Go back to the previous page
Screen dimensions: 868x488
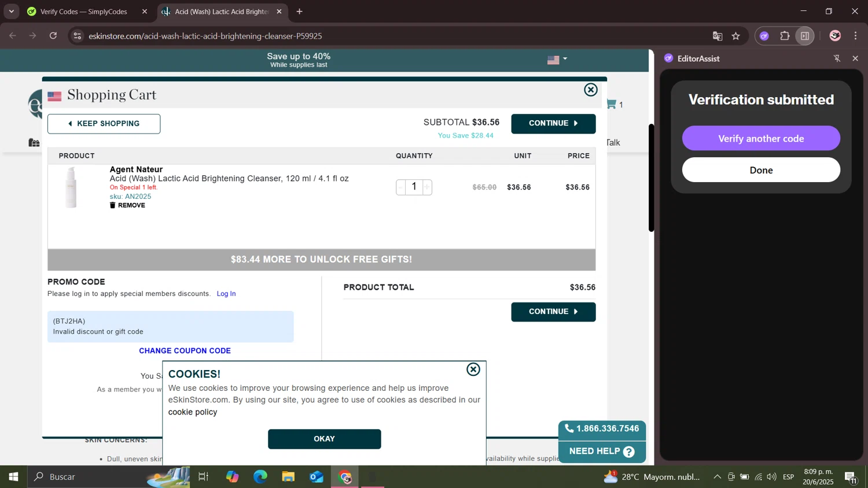tap(13, 36)
